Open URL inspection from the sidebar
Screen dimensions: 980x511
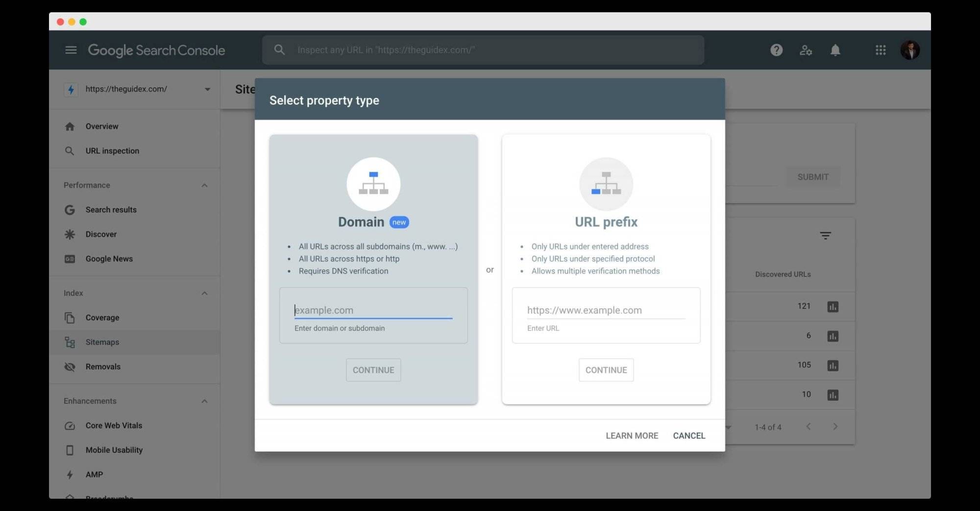[112, 151]
